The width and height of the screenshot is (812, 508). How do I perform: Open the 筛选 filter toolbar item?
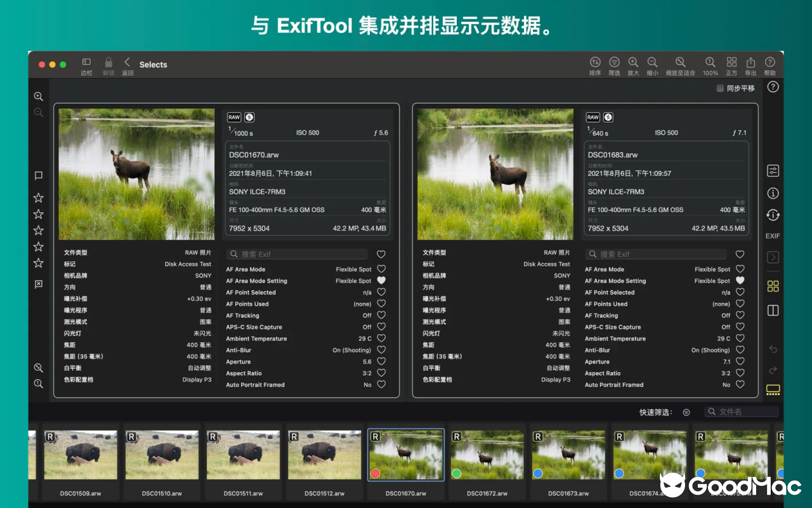[x=614, y=62]
